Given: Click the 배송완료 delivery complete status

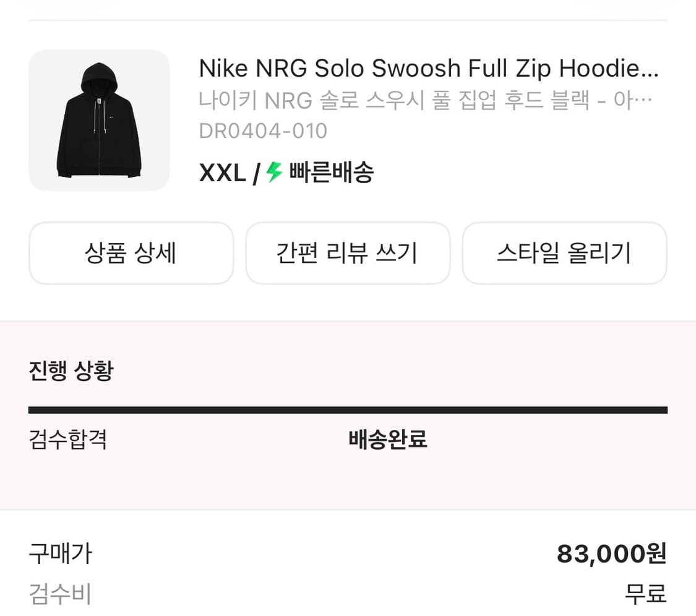Looking at the screenshot, I should [x=388, y=440].
